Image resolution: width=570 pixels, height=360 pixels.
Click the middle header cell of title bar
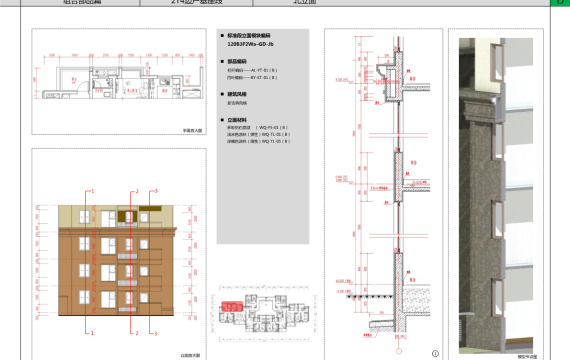pyautogui.click(x=196, y=3)
